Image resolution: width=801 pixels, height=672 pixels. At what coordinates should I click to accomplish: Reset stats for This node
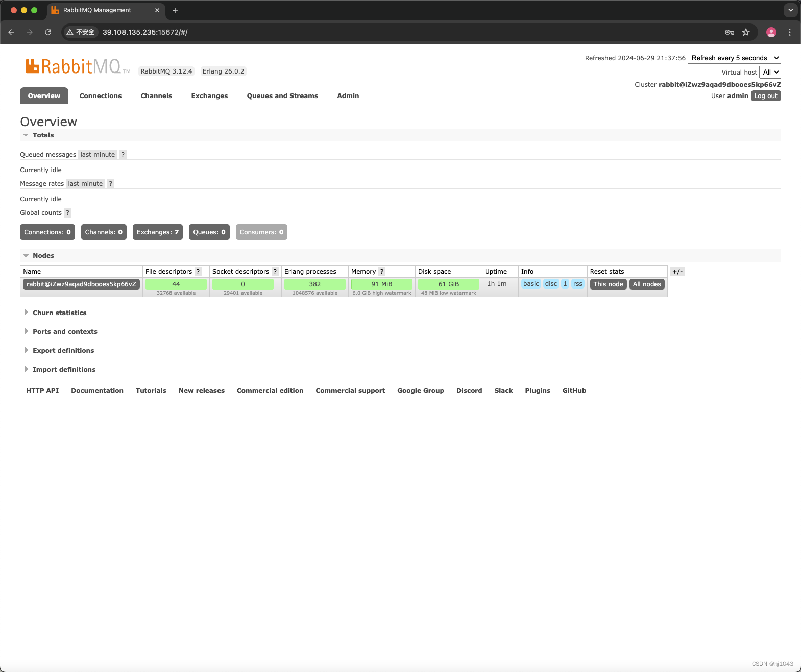pyautogui.click(x=608, y=284)
